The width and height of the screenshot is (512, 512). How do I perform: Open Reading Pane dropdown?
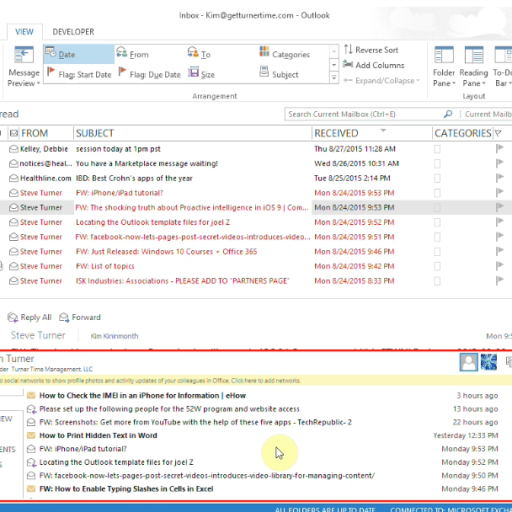click(474, 67)
